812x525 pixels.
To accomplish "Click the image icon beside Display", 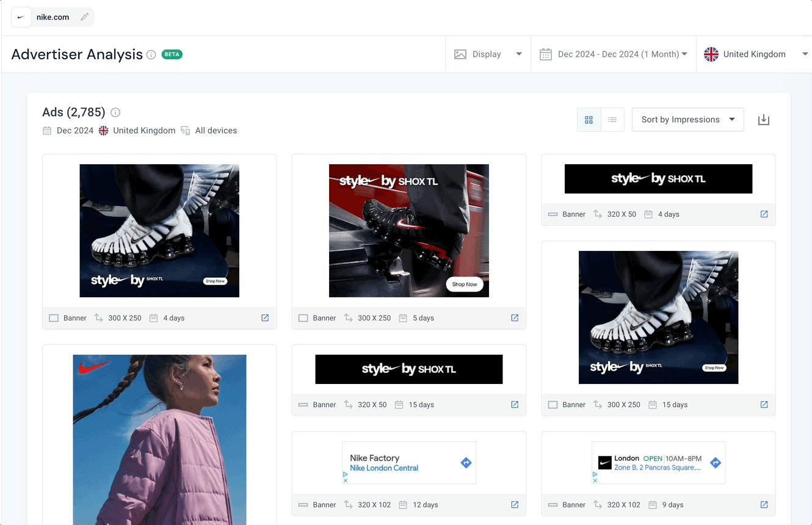I will click(x=460, y=54).
